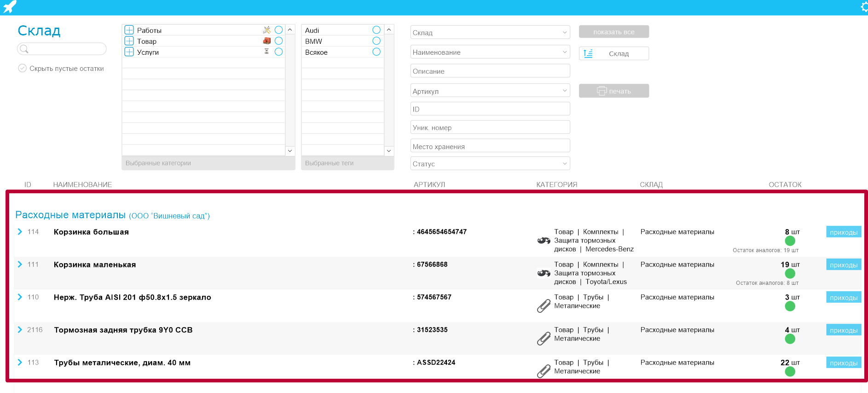The width and height of the screenshot is (868, 393).
Task: Click paperclip icon for Нерж. Труба row
Action: (x=544, y=306)
